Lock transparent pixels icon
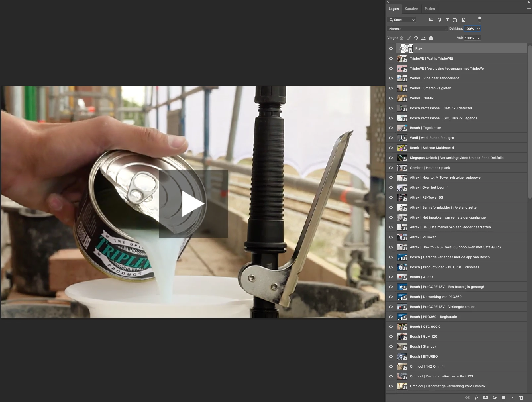532x402 pixels. (401, 38)
